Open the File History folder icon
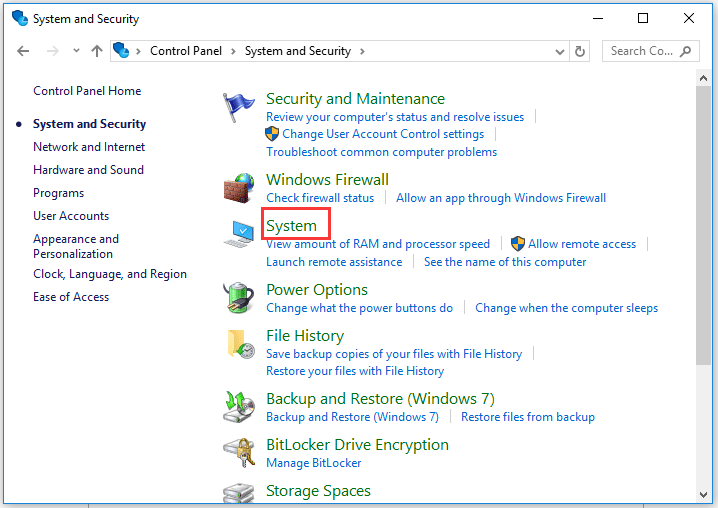The width and height of the screenshot is (718, 508). click(x=241, y=344)
